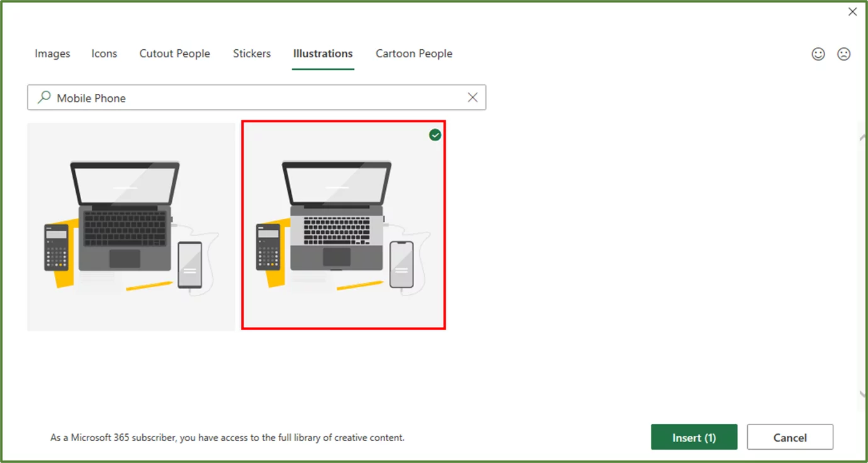
Task: Click the frowning face feedback icon
Action: tap(843, 54)
